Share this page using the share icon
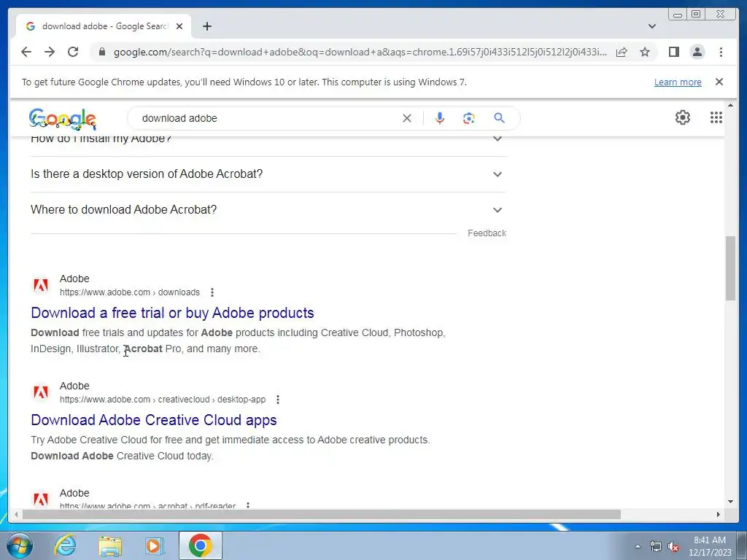Image resolution: width=747 pixels, height=560 pixels. click(x=622, y=52)
